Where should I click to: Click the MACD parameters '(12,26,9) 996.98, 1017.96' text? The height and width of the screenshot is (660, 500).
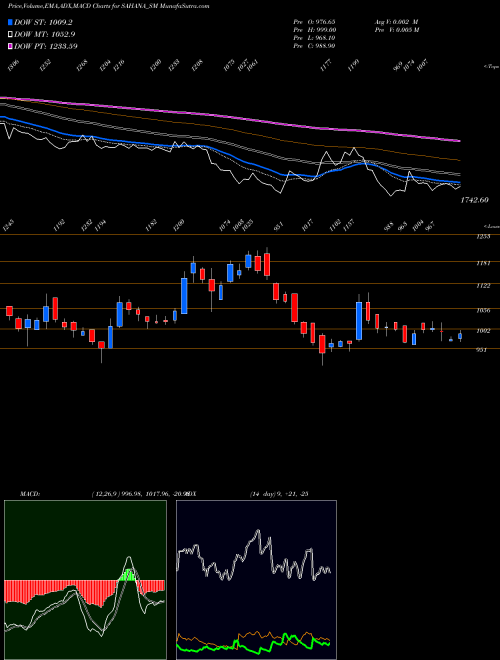coord(131,494)
